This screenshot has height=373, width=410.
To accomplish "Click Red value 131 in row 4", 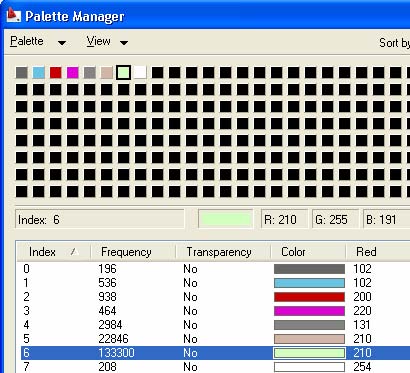I will 362,325.
